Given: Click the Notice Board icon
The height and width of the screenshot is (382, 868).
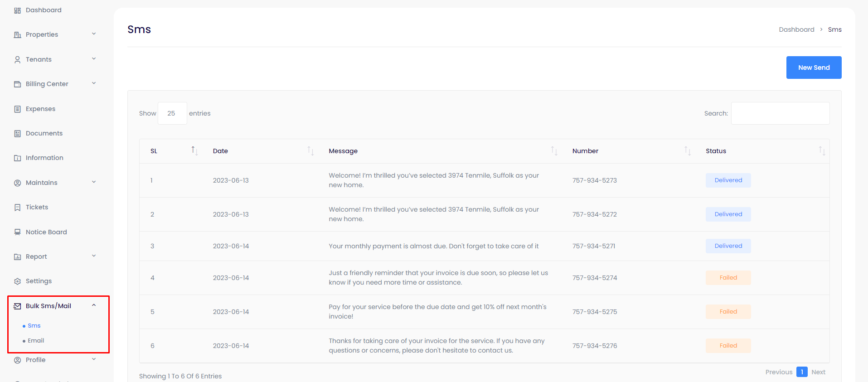Looking at the screenshot, I should click(17, 232).
